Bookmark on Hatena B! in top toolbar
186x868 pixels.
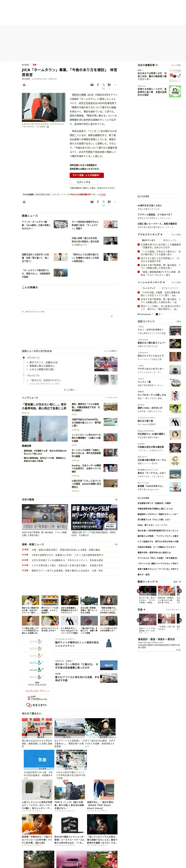click(109, 85)
